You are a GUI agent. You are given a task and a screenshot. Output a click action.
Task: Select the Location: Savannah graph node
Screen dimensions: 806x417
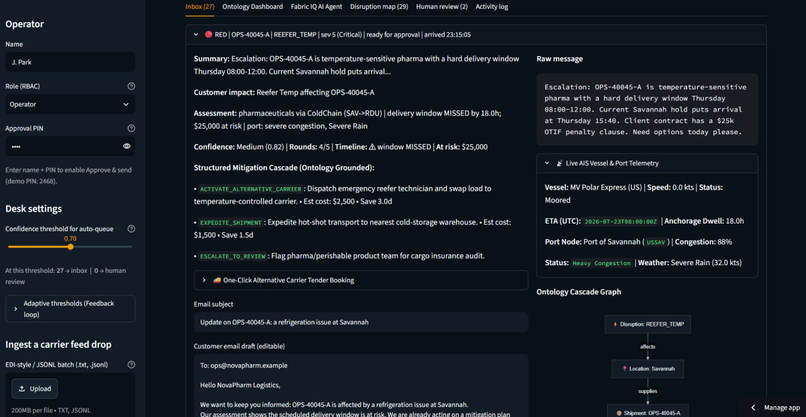tap(648, 369)
